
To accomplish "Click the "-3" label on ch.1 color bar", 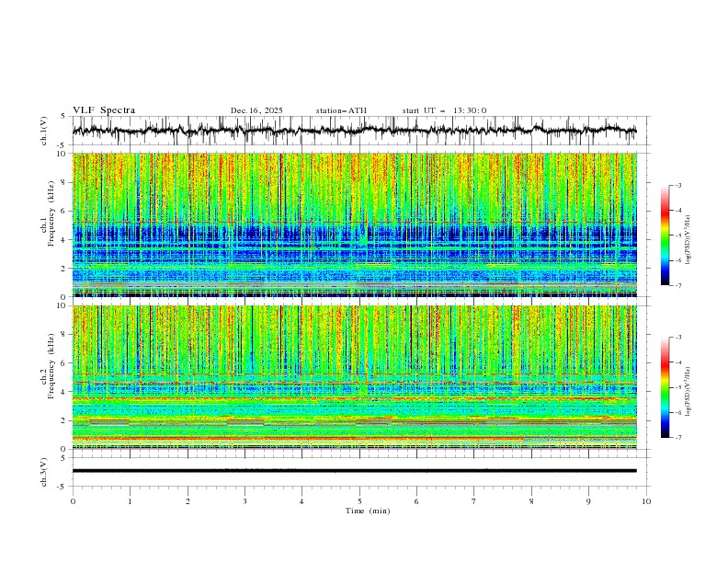I will 677,185.
